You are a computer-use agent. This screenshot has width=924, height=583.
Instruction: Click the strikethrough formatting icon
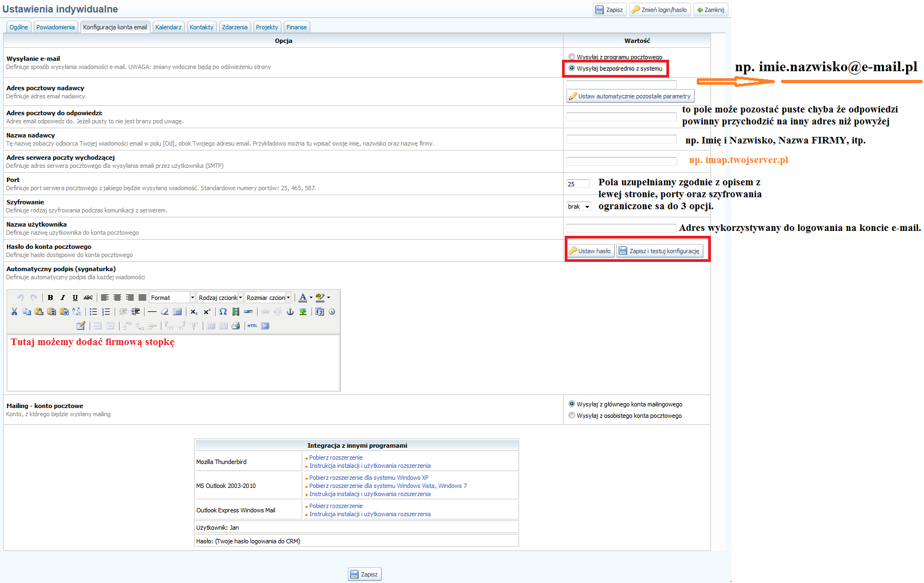point(88,298)
